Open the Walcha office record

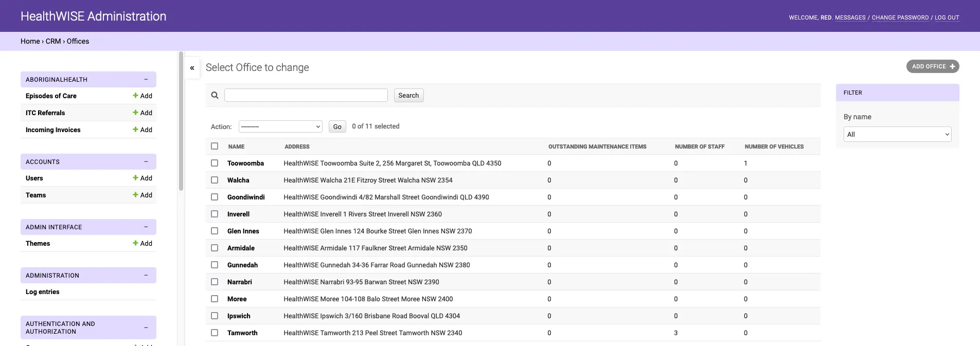click(x=238, y=180)
